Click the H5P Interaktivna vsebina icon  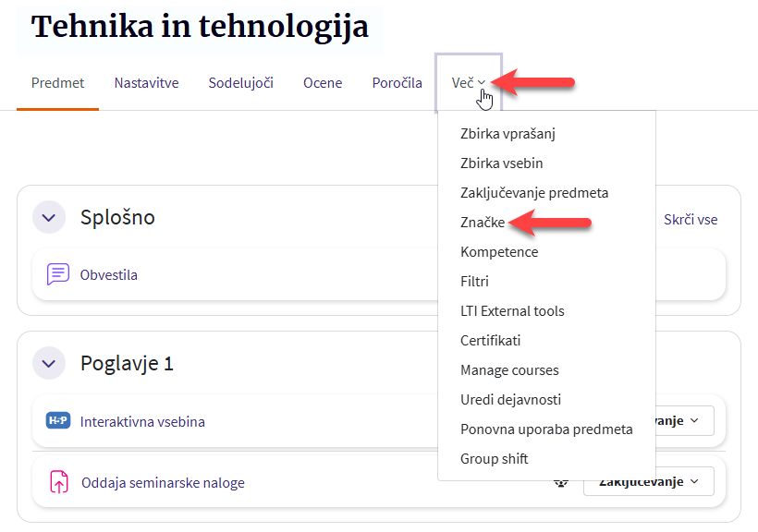point(58,421)
